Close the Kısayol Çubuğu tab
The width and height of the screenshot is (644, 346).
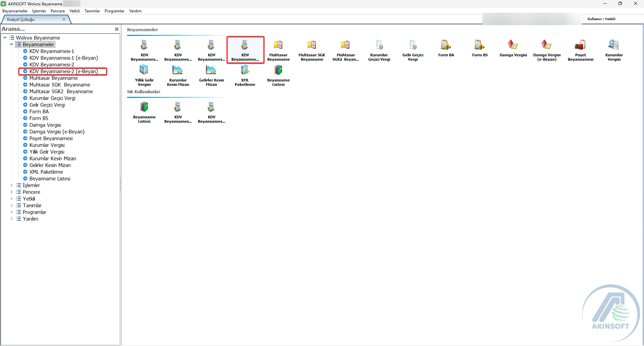(x=64, y=19)
